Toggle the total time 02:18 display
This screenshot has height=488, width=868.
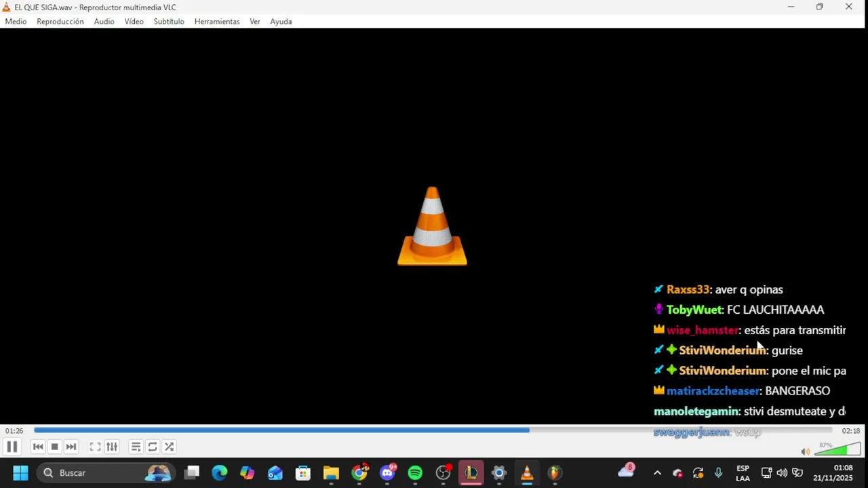pyautogui.click(x=851, y=431)
